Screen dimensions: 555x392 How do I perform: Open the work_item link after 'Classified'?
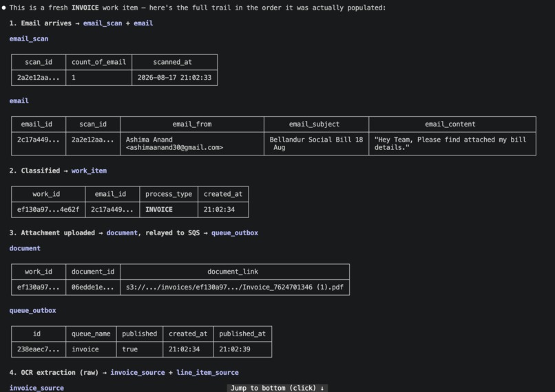[89, 171]
